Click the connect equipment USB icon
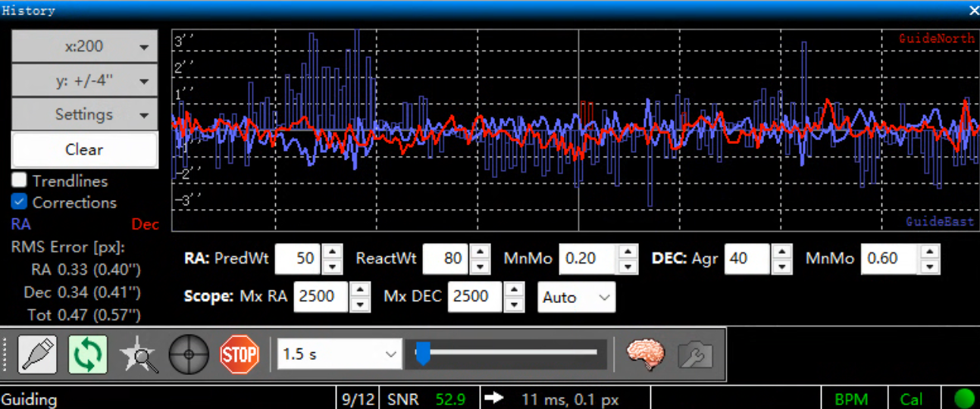Image resolution: width=980 pixels, height=409 pixels. 37,354
